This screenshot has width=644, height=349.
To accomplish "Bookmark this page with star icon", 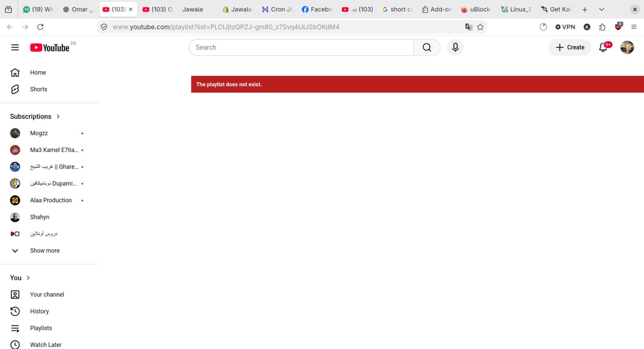I will coord(480,27).
